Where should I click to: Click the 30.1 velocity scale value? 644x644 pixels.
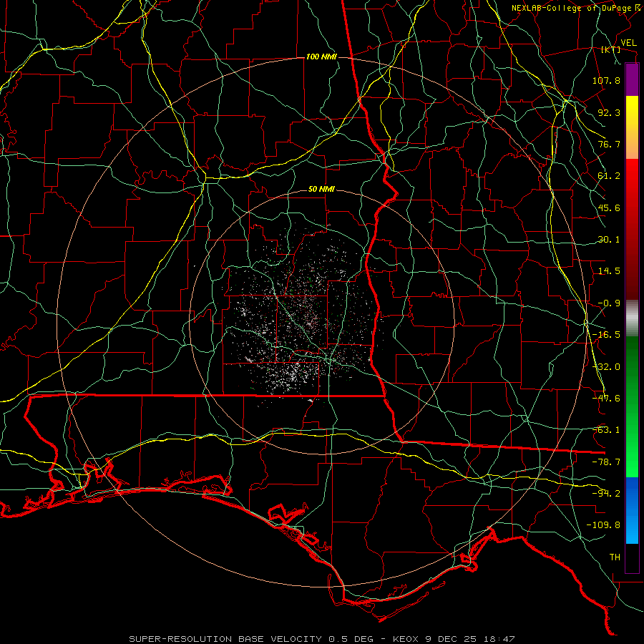click(609, 240)
